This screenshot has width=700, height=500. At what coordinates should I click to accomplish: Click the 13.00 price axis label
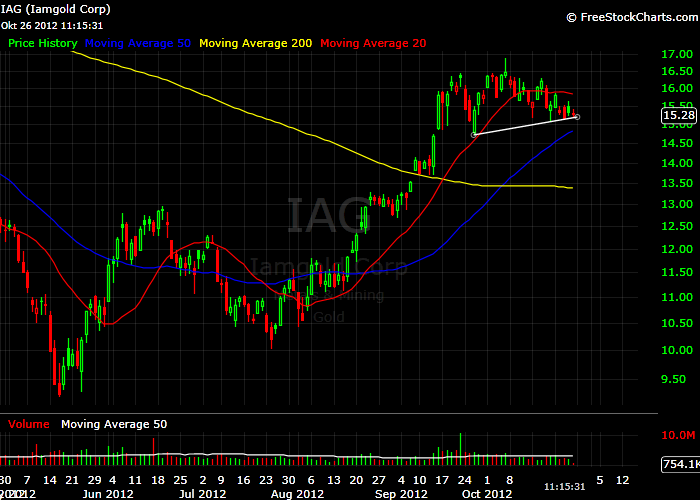tap(677, 204)
